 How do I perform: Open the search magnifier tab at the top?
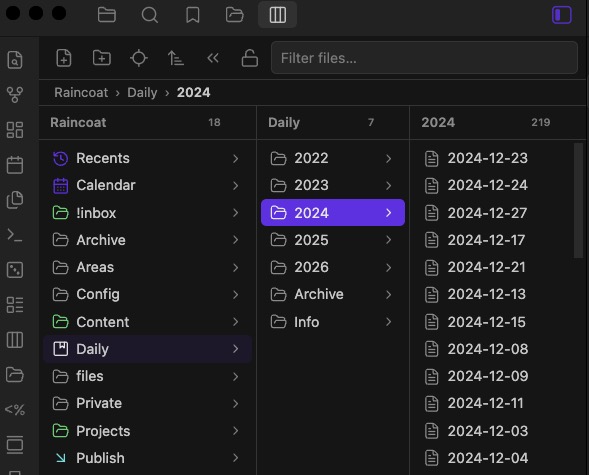[150, 15]
